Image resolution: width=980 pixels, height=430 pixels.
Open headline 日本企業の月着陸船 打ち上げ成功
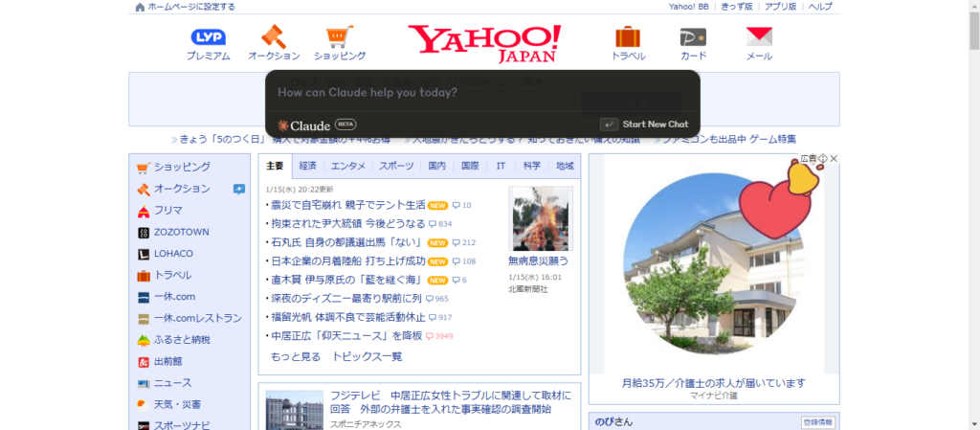tap(348, 261)
